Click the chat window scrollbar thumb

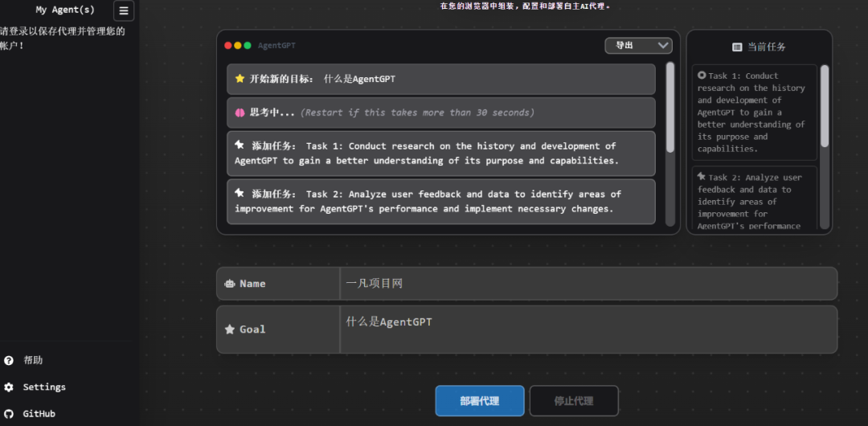coord(669,107)
